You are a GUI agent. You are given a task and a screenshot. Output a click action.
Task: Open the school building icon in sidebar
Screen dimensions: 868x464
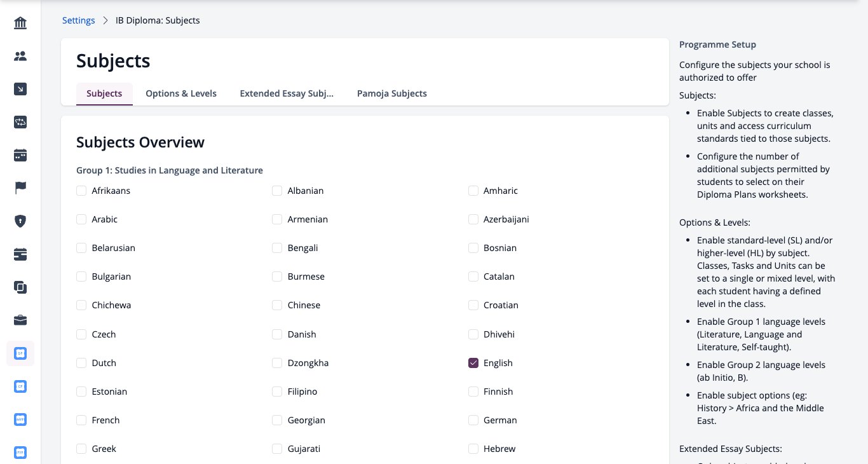(x=20, y=24)
